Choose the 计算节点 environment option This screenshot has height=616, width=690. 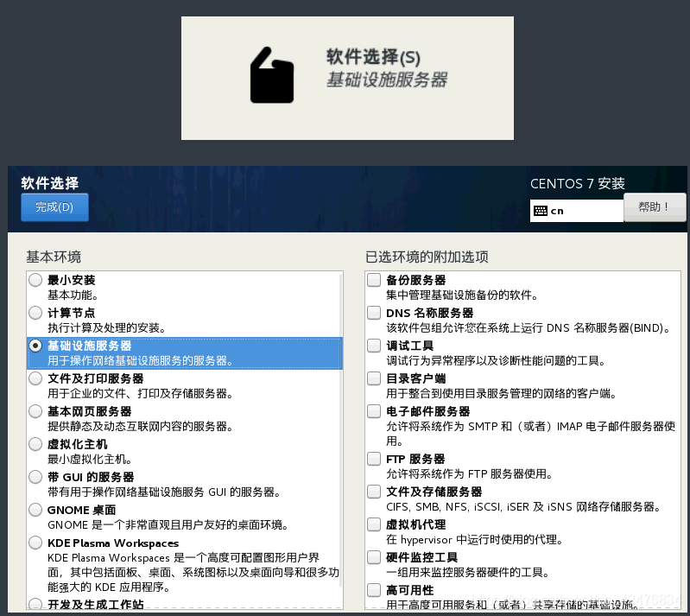tap(35, 313)
